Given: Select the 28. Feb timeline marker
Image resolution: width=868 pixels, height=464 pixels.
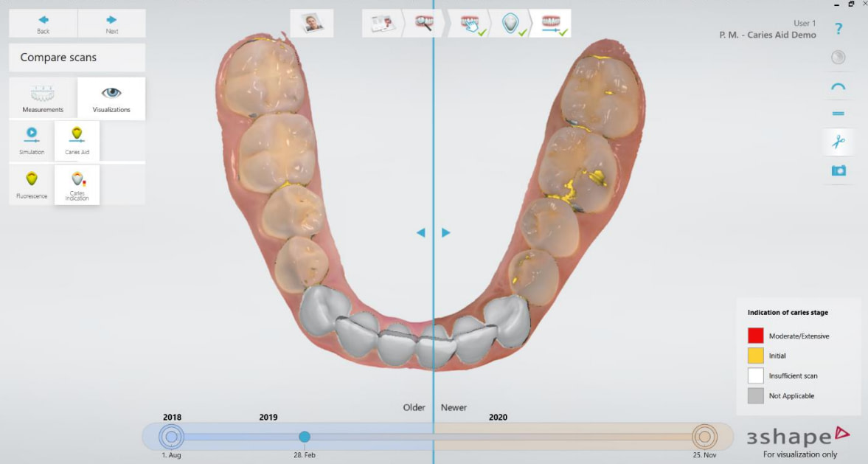Looking at the screenshot, I should click(305, 436).
